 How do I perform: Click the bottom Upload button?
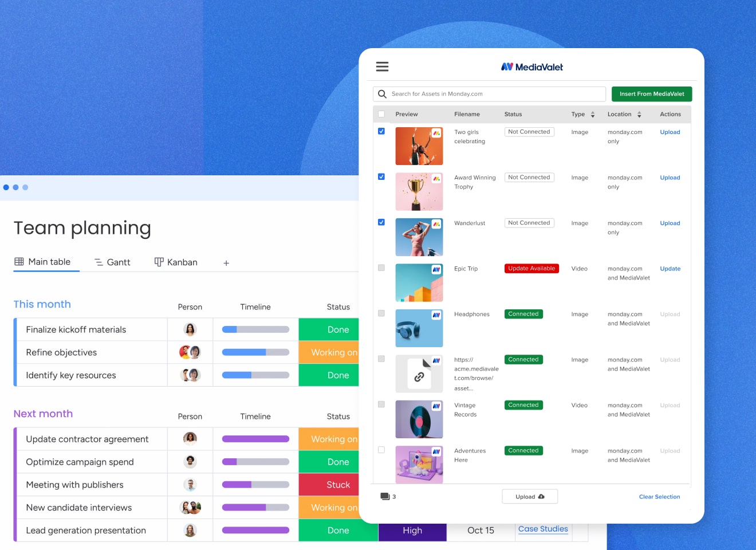point(530,497)
